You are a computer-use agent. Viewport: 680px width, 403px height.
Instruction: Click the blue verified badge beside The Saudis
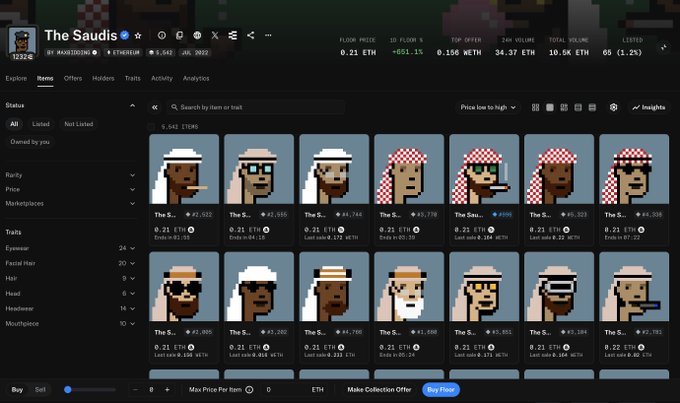(x=125, y=35)
